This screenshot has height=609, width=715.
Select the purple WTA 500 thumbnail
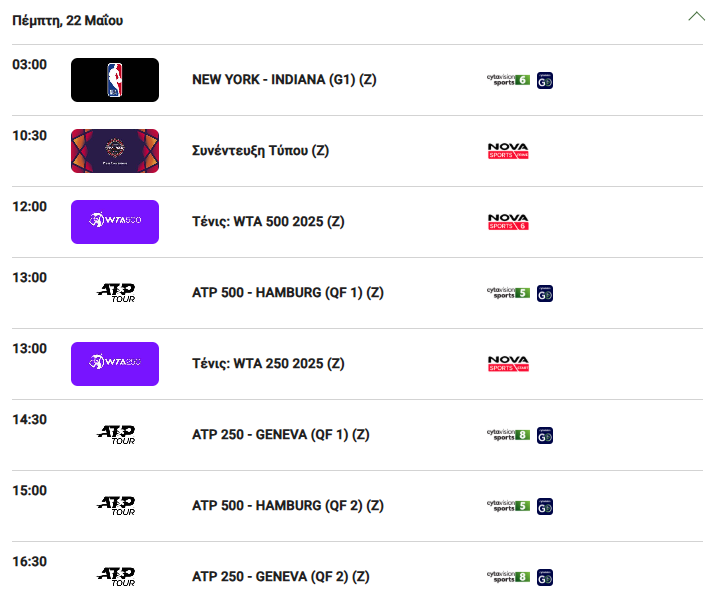(115, 222)
